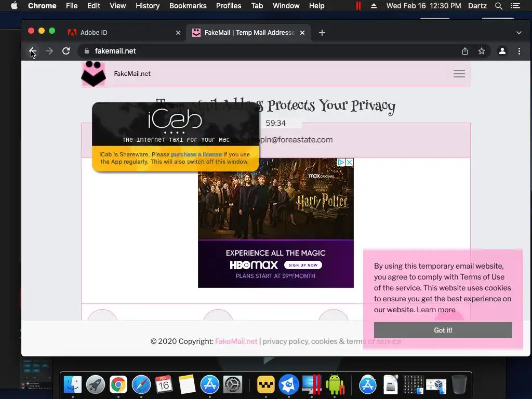Open Finder from the Dock

[73, 385]
